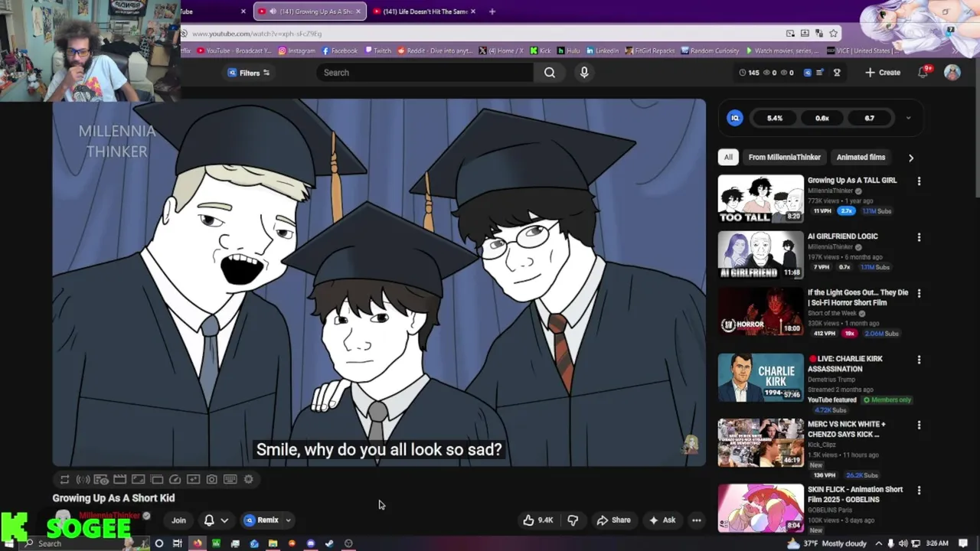The image size is (980, 551).
Task: Click the blue IQ badge in the sidebar
Action: (x=735, y=118)
